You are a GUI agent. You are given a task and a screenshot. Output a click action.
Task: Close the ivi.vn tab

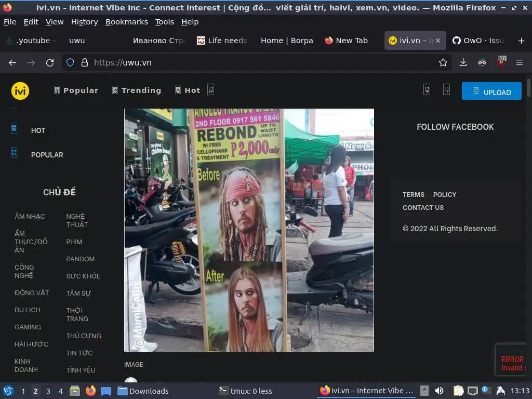(x=438, y=41)
